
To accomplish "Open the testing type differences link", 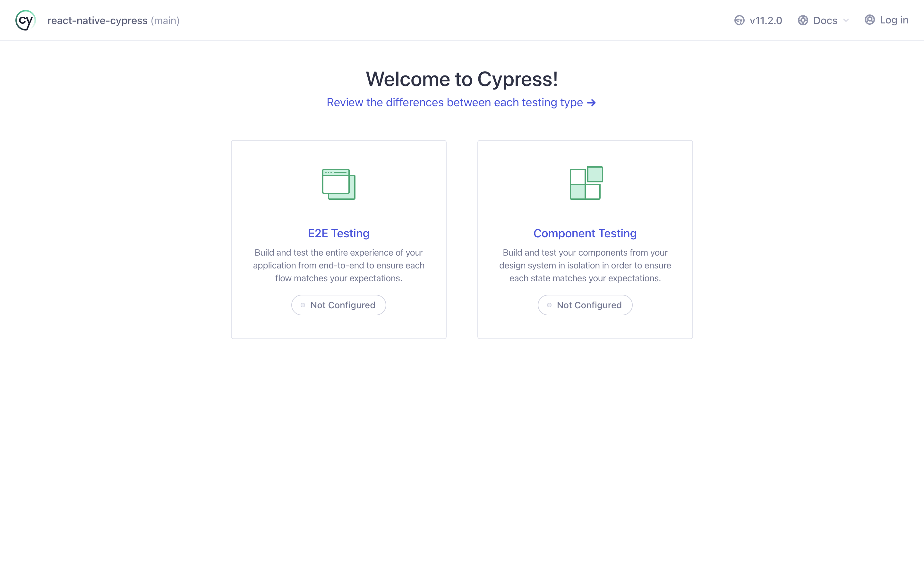I will click(x=455, y=102).
